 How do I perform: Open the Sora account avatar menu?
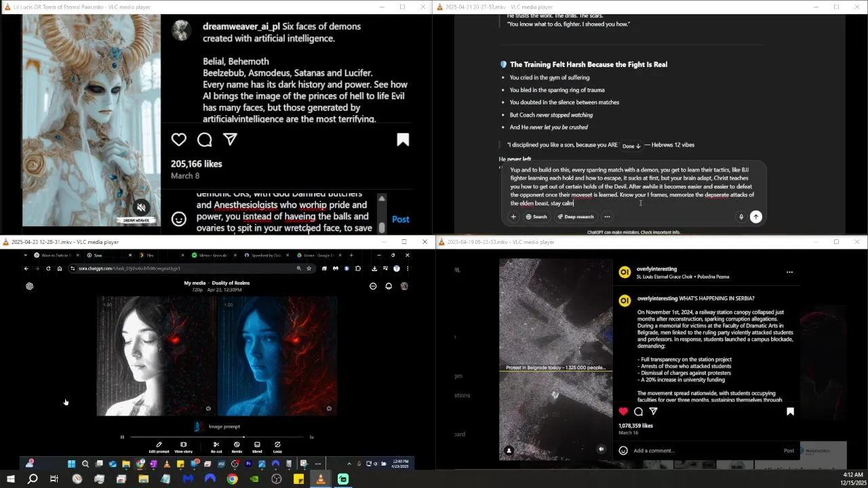[x=404, y=286]
